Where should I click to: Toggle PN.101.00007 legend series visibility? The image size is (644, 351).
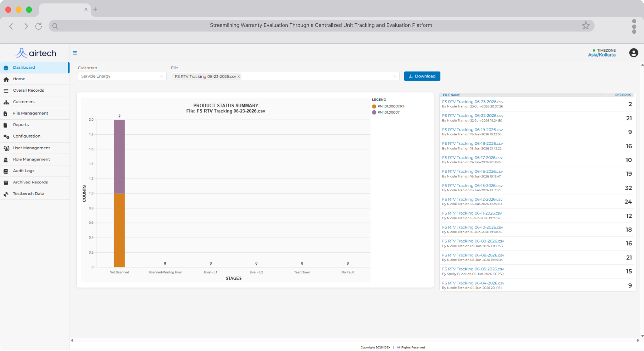[x=386, y=112]
